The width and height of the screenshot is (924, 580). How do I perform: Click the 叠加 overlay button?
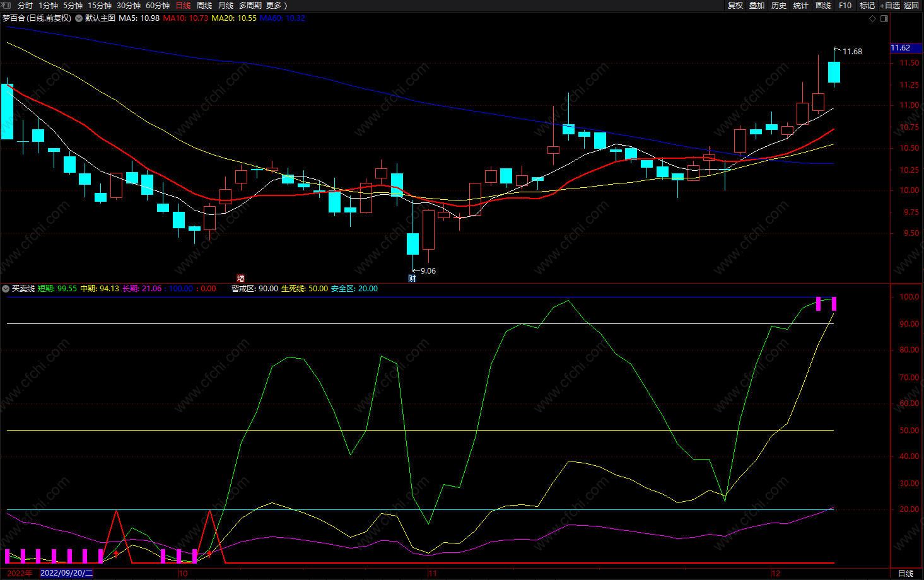click(x=757, y=5)
